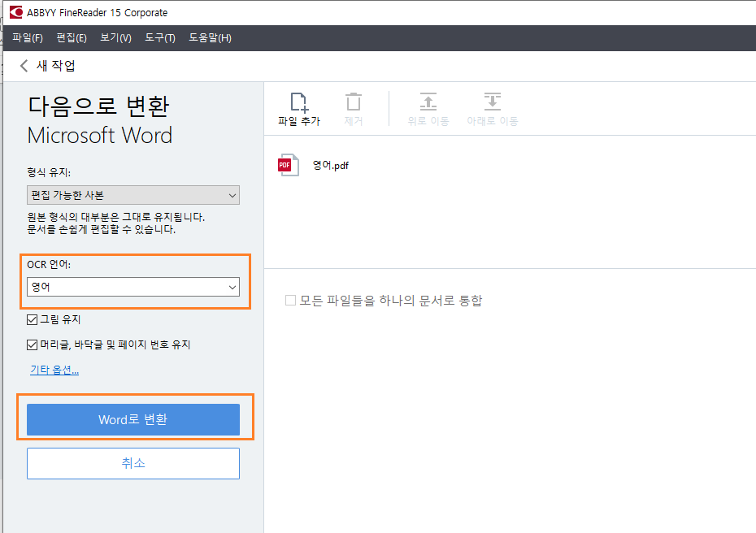Click the Remove (제거) trash icon
Viewport: 756px width, 533px height.
(x=354, y=102)
